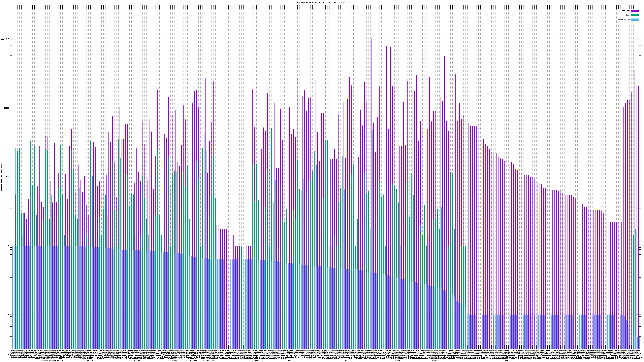Click the green Spam legend swatch
This screenshot has width=644, height=362.
click(x=635, y=15)
